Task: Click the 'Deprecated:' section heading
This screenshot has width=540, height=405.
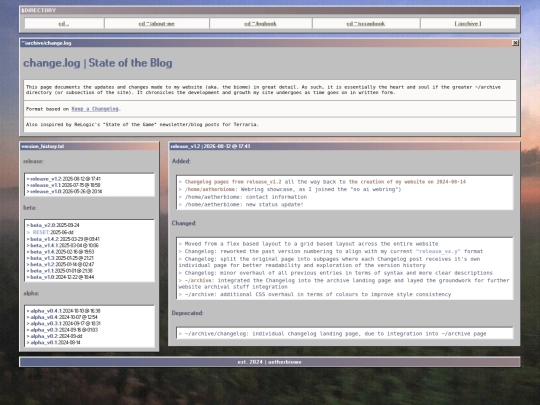Action: 188,313
